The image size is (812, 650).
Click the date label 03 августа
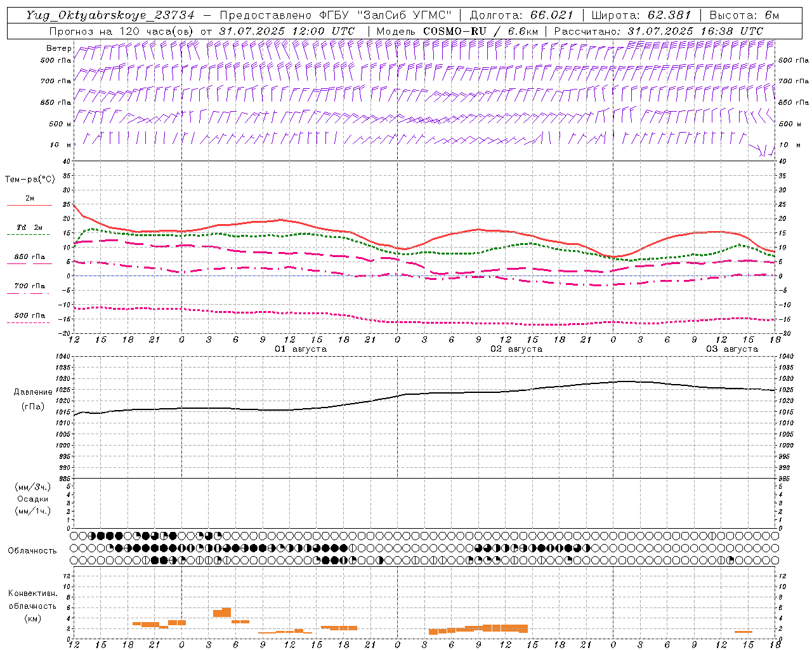[732, 349]
